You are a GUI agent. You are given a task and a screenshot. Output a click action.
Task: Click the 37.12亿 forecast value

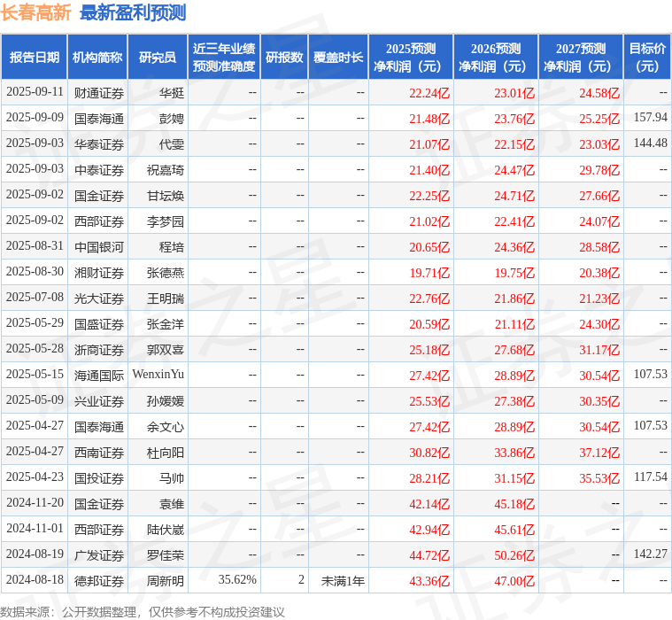[x=599, y=453]
